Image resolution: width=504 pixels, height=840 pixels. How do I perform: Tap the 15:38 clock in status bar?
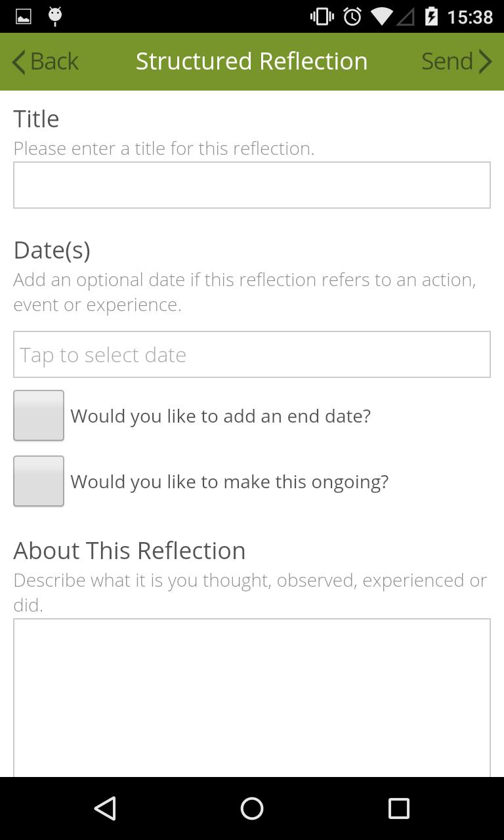[x=470, y=16]
